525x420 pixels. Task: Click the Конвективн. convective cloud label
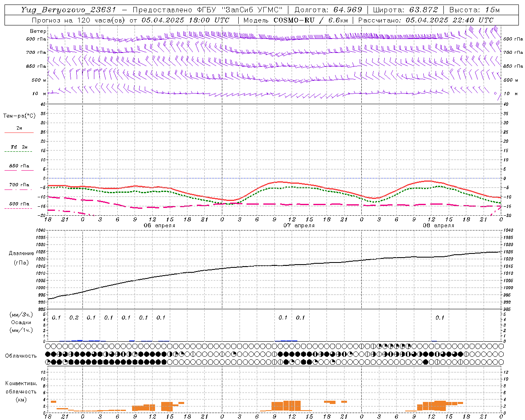(21, 383)
